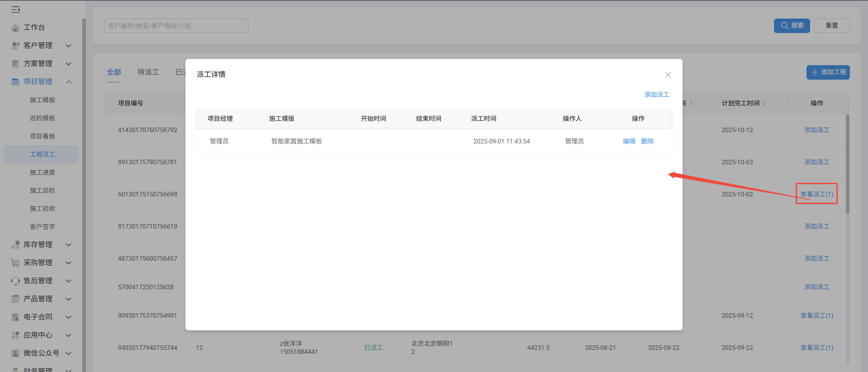Click 添加派工 for project 41430170760756792
This screenshot has height=372, width=868.
pyautogui.click(x=816, y=130)
